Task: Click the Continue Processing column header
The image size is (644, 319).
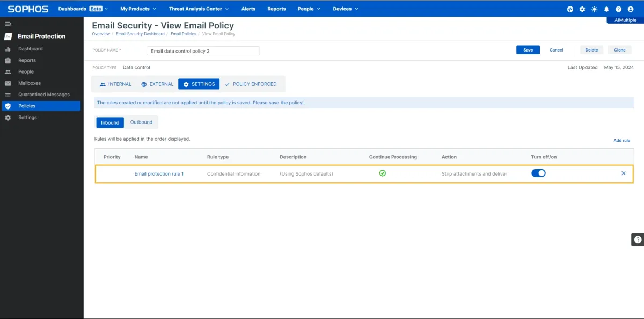Action: click(x=393, y=157)
